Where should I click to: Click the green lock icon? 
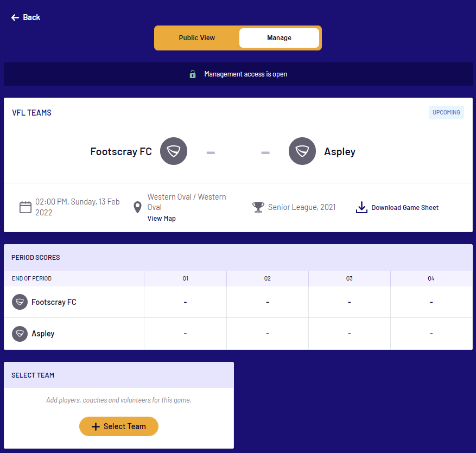pyautogui.click(x=193, y=74)
